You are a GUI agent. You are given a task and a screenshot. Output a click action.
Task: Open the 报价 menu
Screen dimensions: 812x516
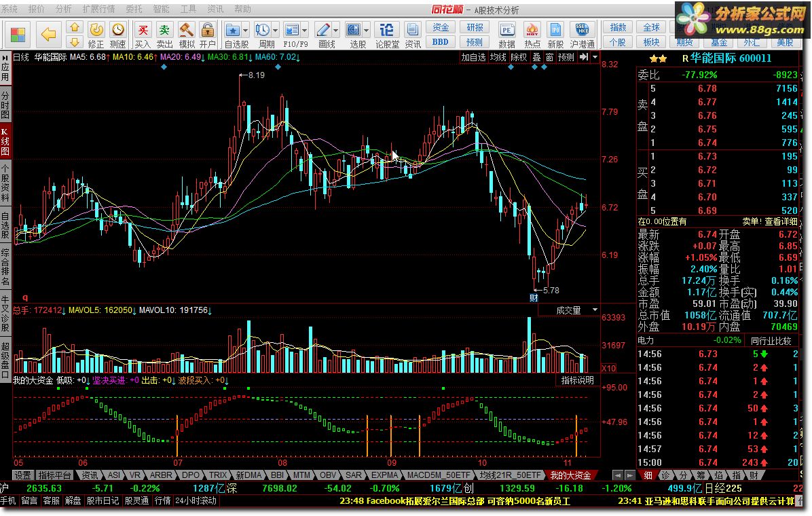tap(36, 9)
